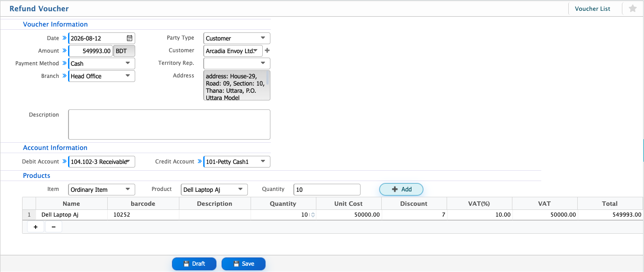Open Debit Account dropdown

click(x=101, y=162)
